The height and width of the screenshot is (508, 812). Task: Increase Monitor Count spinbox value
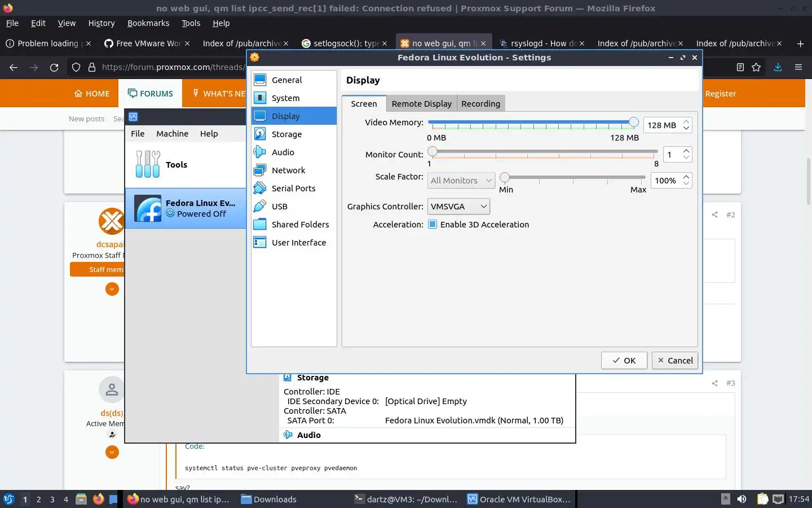pyautogui.click(x=686, y=151)
